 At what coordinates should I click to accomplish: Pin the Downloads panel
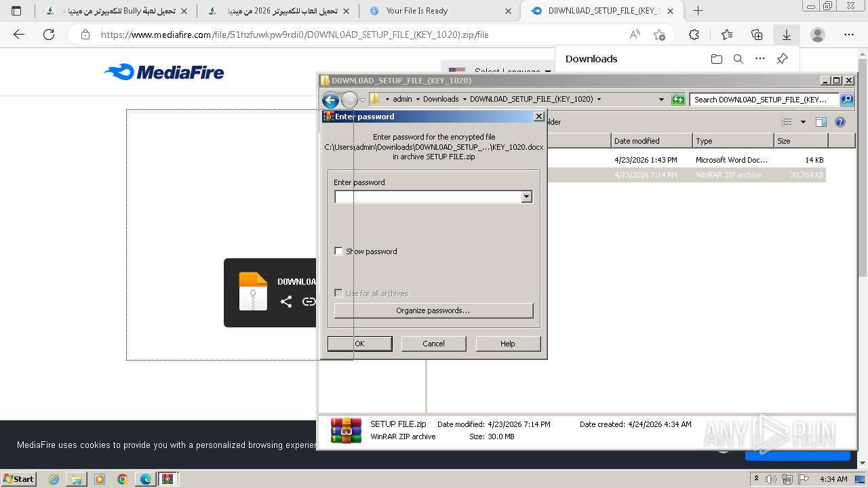[782, 59]
